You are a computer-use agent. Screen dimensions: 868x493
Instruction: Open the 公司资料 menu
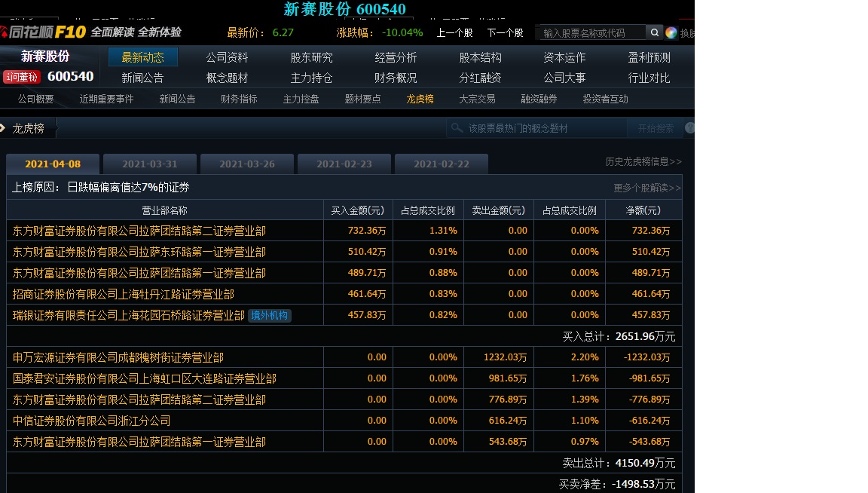(x=227, y=57)
